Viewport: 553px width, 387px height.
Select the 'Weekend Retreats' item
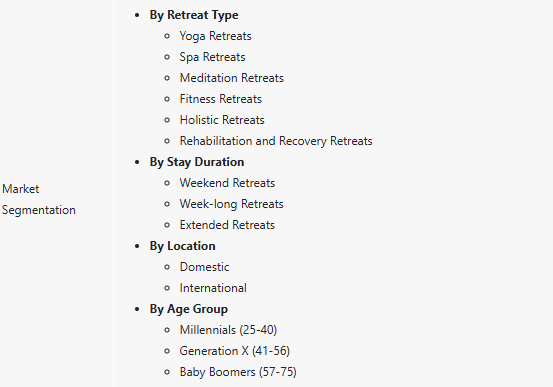click(x=227, y=183)
